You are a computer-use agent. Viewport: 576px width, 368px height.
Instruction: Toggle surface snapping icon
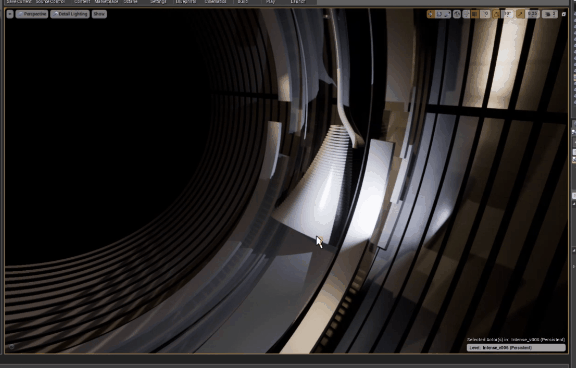pos(466,14)
